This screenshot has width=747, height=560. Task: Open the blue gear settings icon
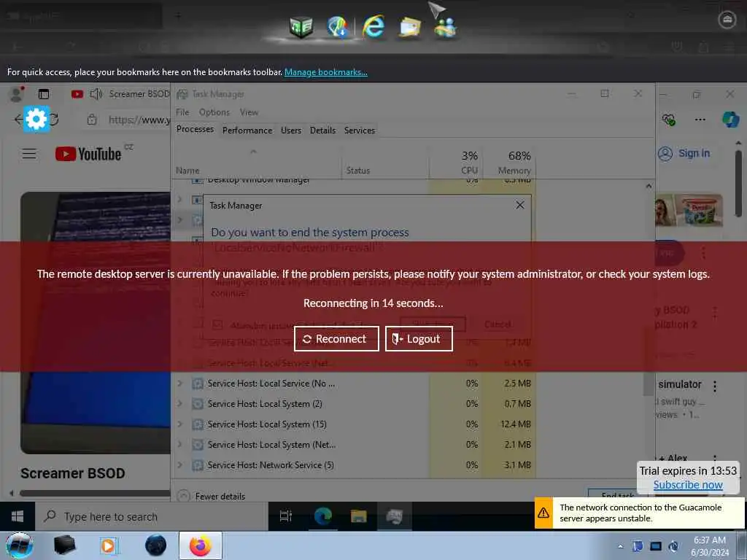36,119
